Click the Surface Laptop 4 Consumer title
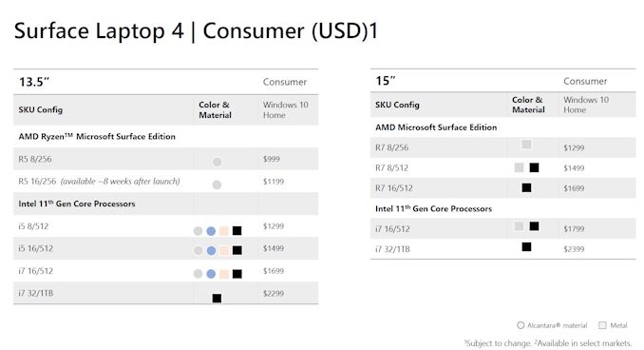Viewport: 644px width, 350px height. click(196, 31)
